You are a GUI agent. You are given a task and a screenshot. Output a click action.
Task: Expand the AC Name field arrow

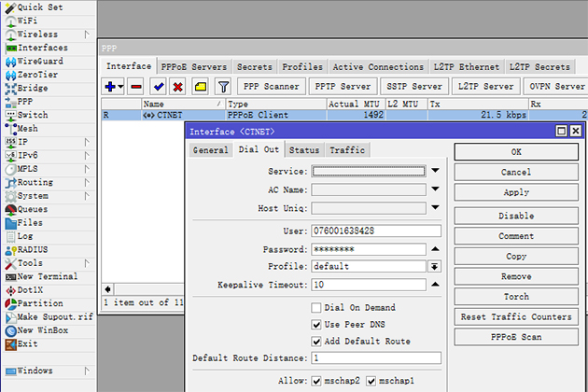435,189
